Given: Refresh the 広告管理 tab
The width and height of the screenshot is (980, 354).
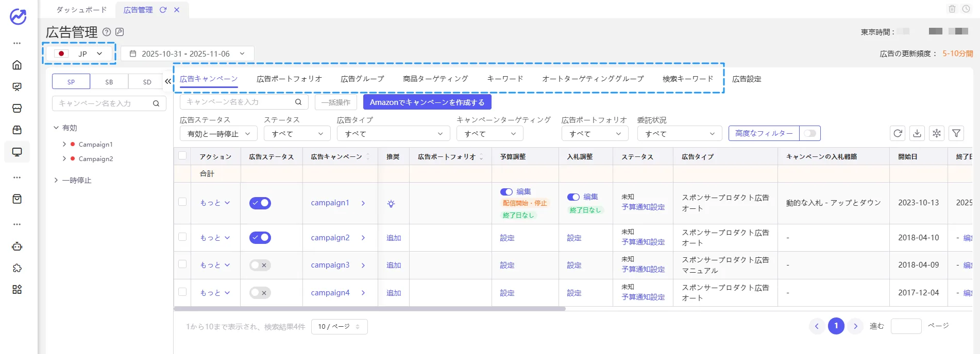Looking at the screenshot, I should (163, 10).
